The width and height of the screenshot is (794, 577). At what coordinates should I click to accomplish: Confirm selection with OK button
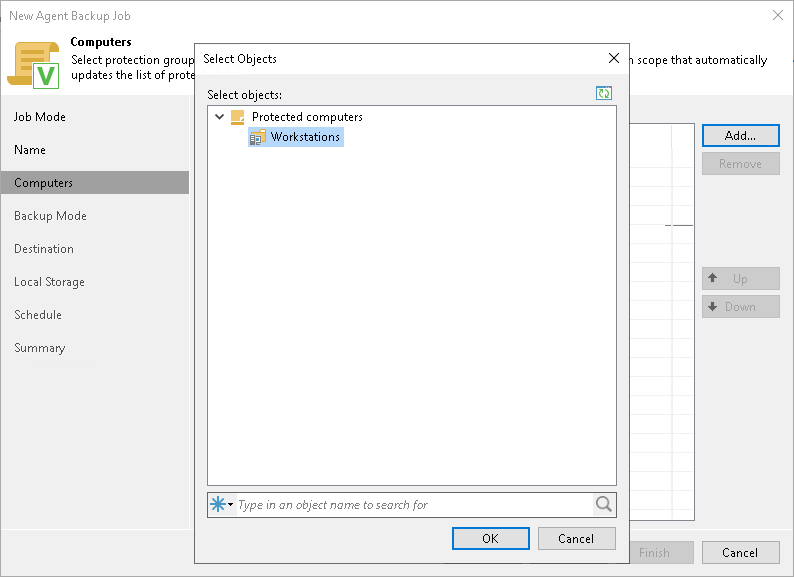(x=491, y=538)
